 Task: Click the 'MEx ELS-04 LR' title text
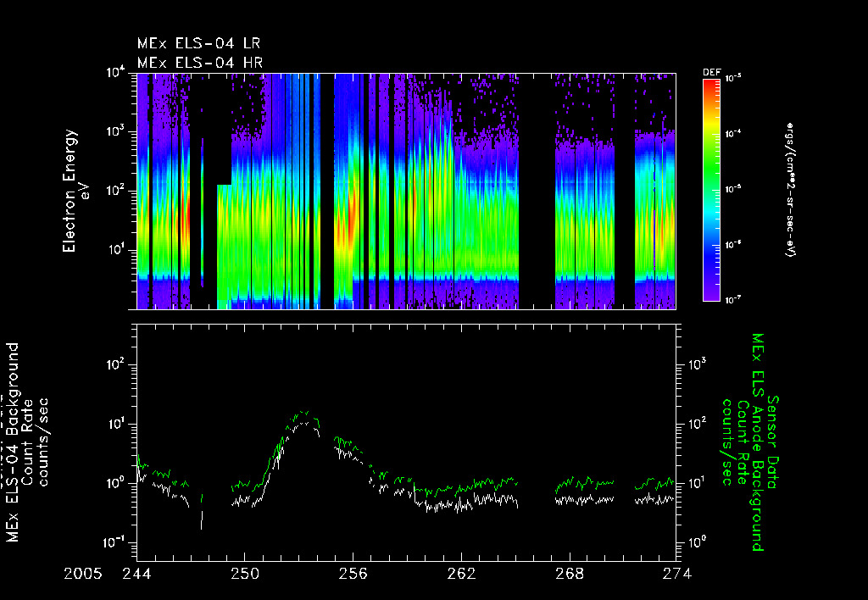point(198,43)
